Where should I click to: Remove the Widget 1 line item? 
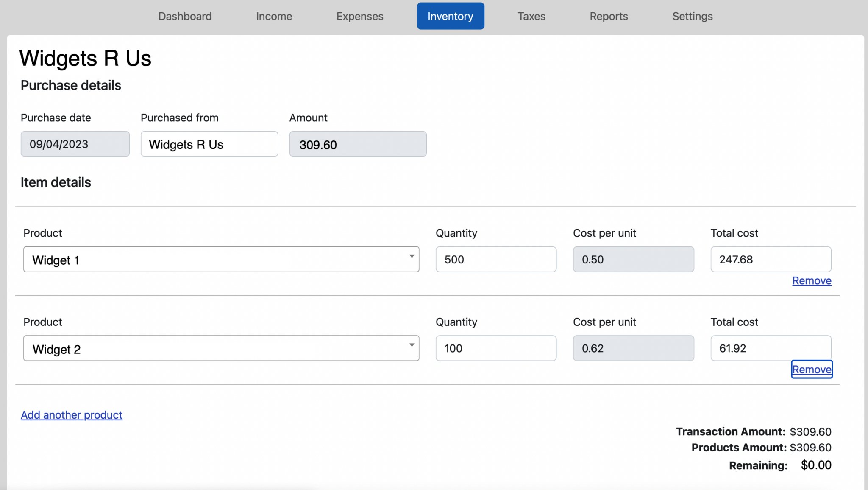(x=811, y=280)
